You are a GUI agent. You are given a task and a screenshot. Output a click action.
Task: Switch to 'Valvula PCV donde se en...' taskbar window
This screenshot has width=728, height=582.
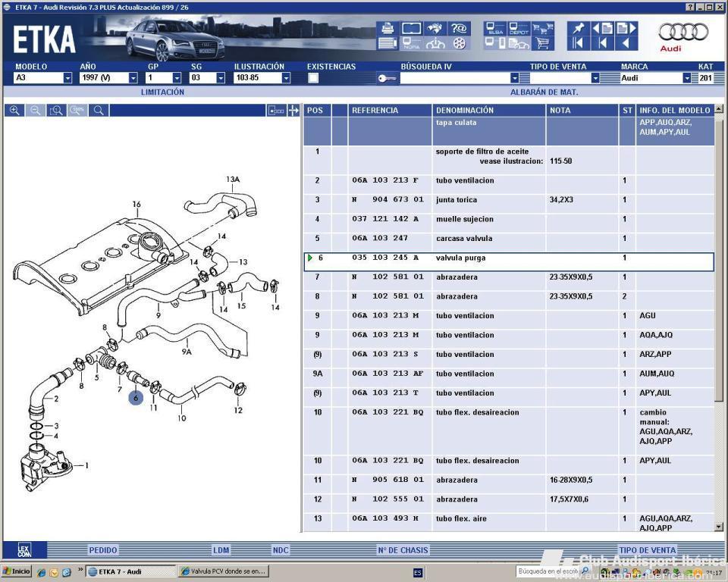click(x=223, y=571)
